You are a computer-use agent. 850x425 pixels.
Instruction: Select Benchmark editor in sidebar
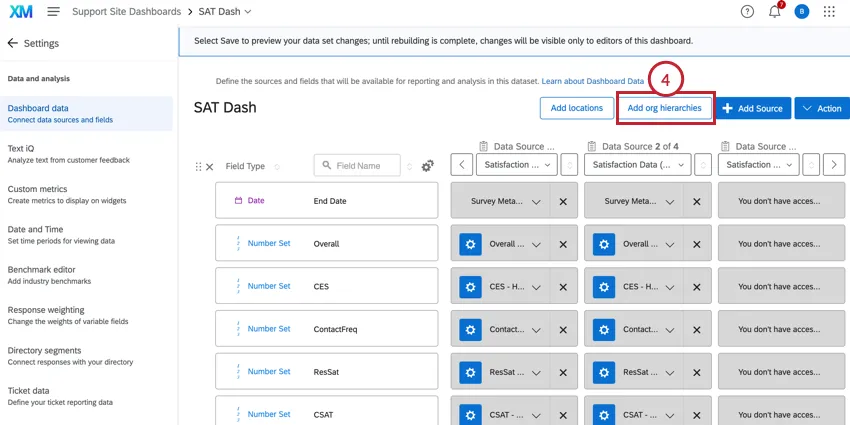[41, 270]
